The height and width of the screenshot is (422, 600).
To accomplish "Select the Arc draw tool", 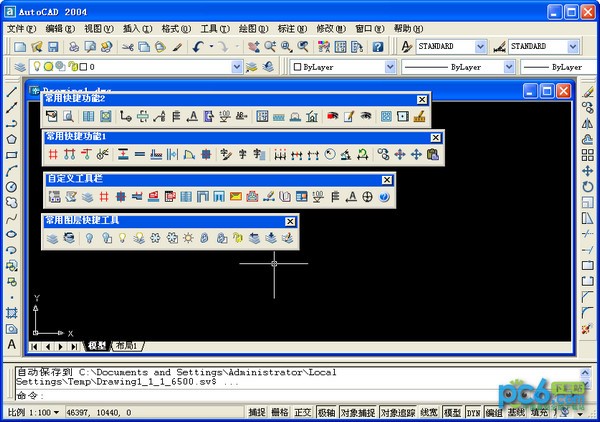I will [x=11, y=171].
